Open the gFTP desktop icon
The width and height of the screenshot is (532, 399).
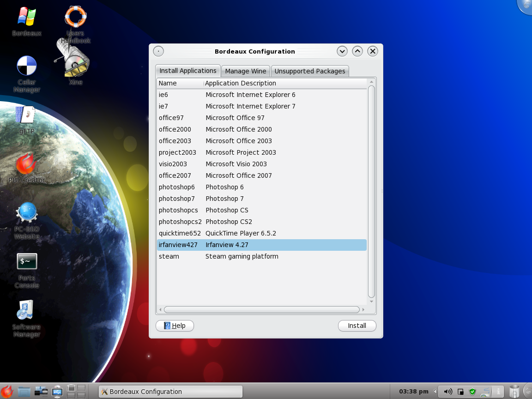pyautogui.click(x=26, y=120)
